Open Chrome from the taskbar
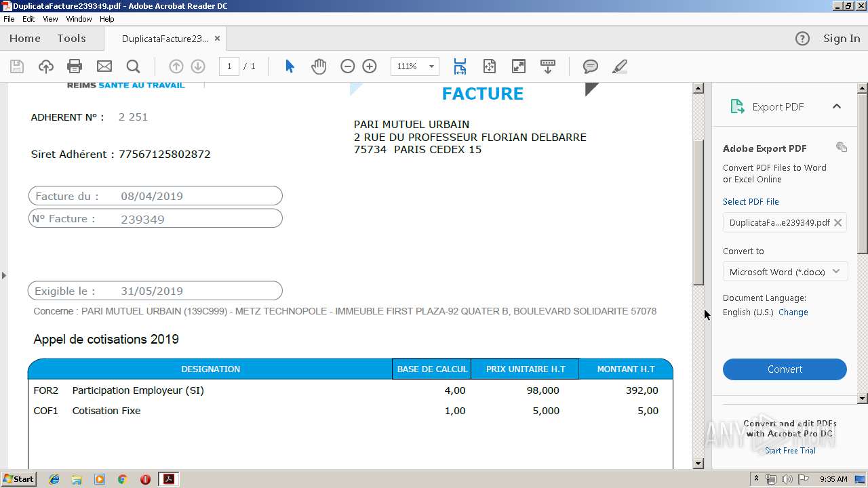The image size is (868, 488). point(122,479)
